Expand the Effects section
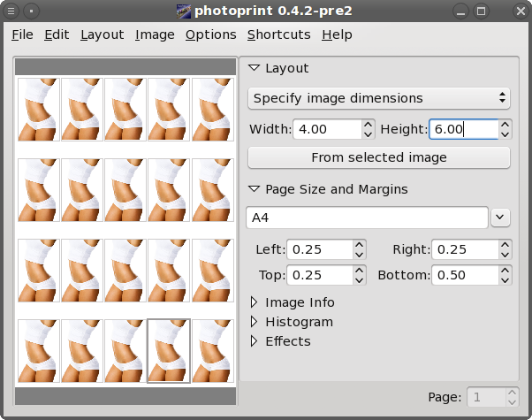This screenshot has width=532, height=420. (255, 341)
